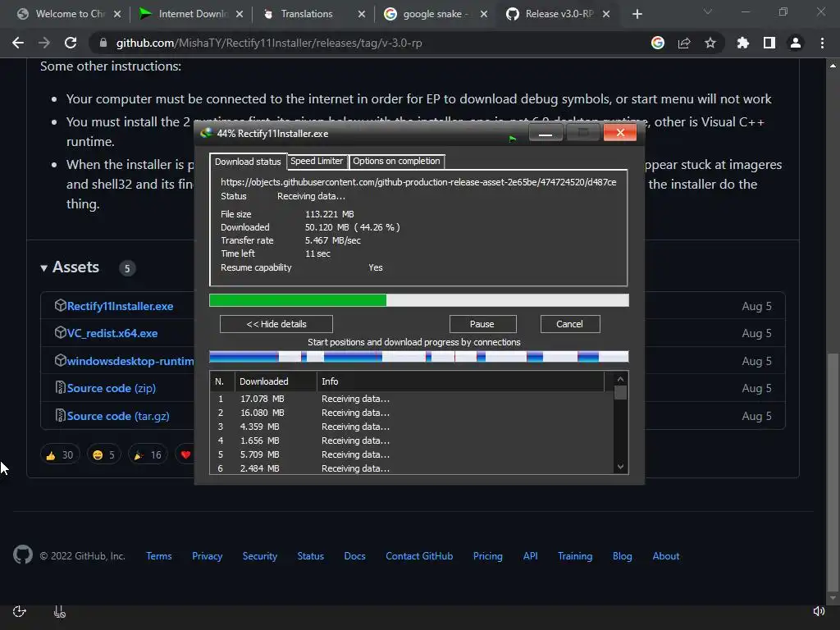840x630 pixels.
Task: Open the Contact GitHub footer link
Action: tap(419, 556)
